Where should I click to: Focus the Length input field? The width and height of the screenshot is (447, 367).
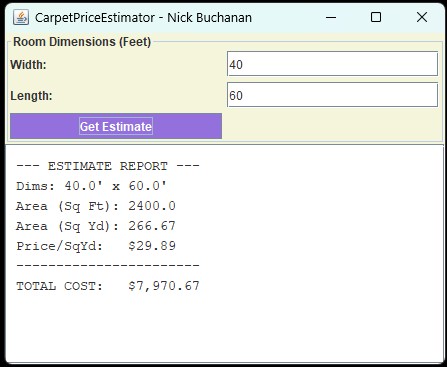[332, 95]
